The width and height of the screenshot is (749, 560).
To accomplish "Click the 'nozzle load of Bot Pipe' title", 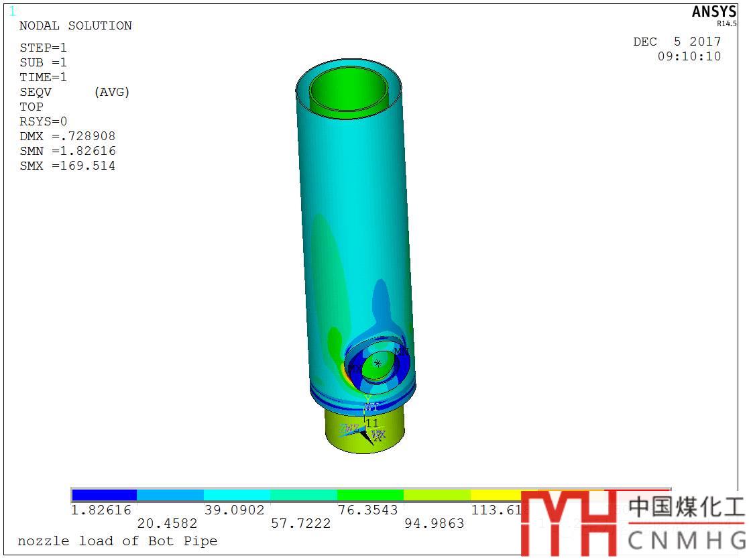I will click(x=117, y=541).
